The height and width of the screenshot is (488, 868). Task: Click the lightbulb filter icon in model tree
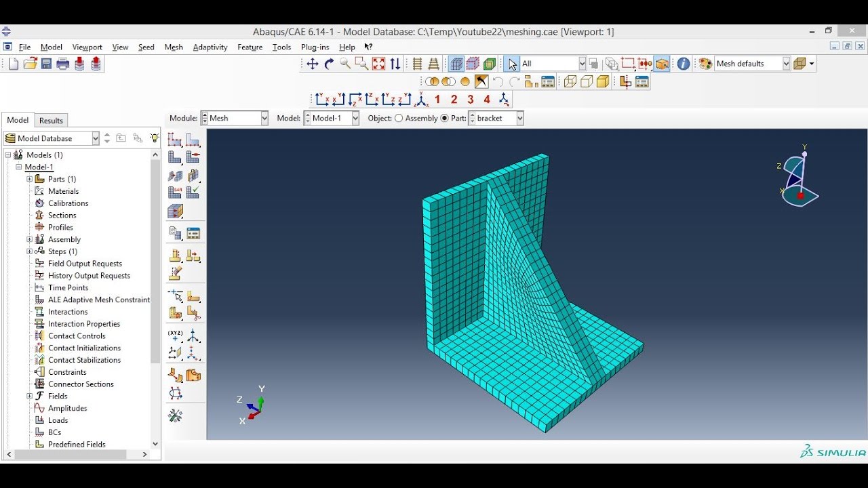tap(155, 138)
